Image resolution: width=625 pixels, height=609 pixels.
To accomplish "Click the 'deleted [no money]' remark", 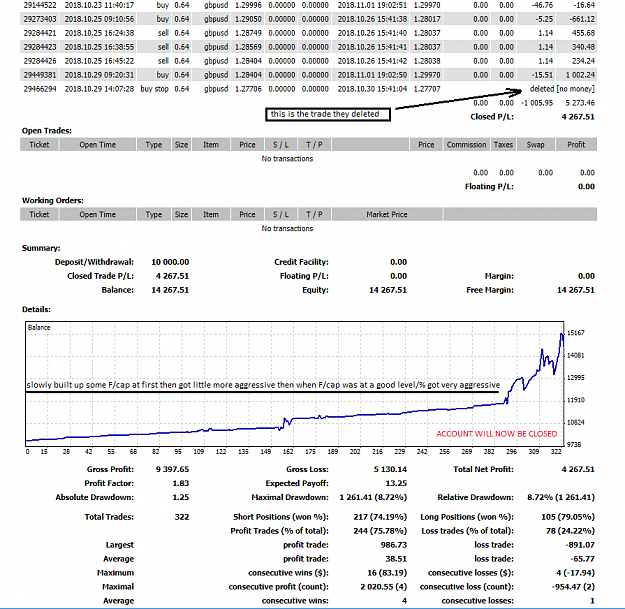I will [562, 89].
